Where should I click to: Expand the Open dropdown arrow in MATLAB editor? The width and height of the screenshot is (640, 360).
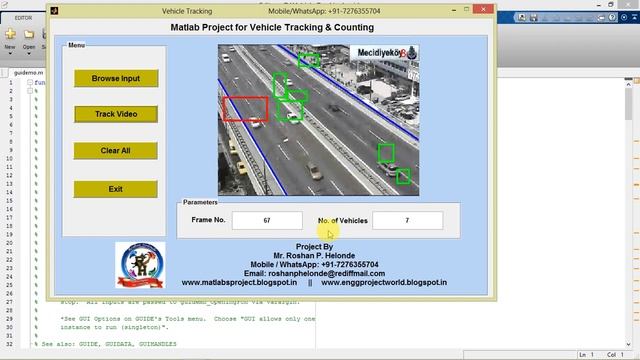29,53
